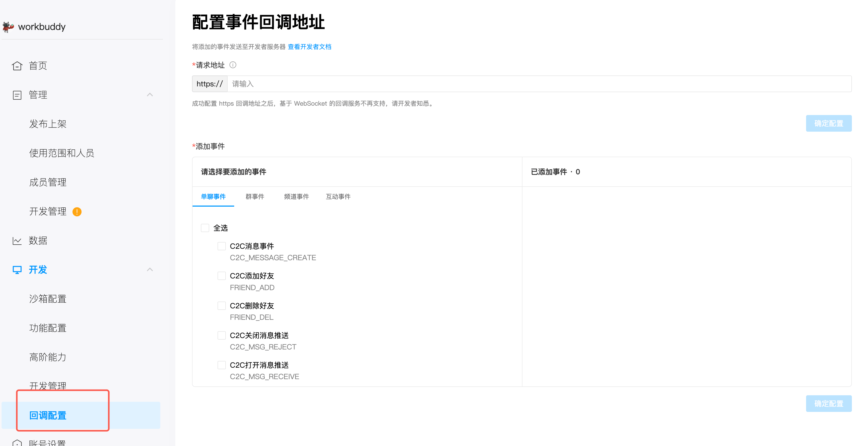This screenshot has width=868, height=446.
Task: Collapse the 开发 section in sidebar
Action: (150, 270)
